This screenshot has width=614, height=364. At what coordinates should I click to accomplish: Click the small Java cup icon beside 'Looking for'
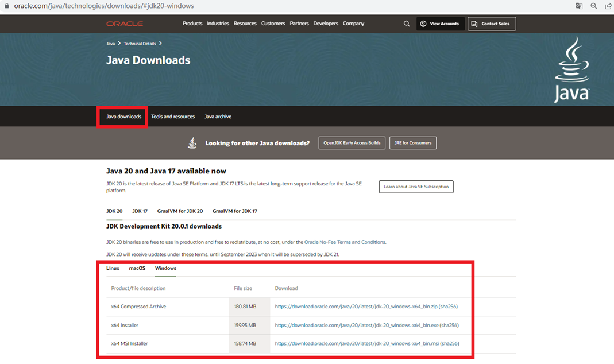click(192, 143)
